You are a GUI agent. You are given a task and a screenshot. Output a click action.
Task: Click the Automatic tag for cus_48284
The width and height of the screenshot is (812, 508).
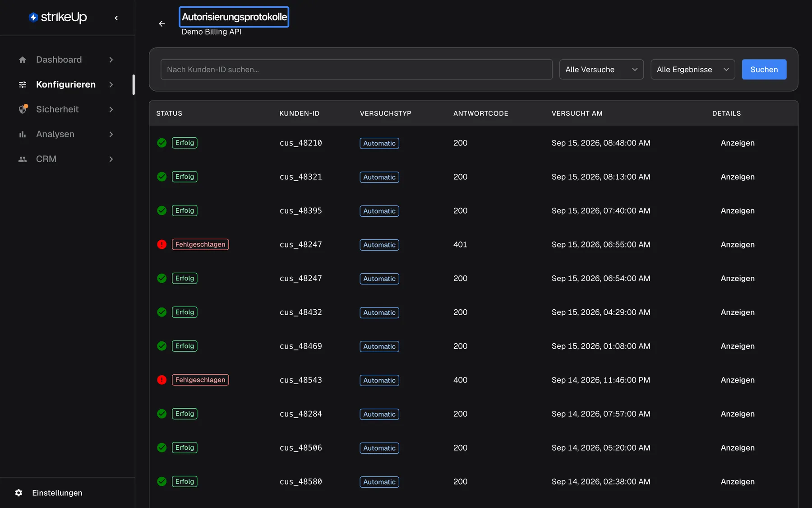click(x=379, y=414)
